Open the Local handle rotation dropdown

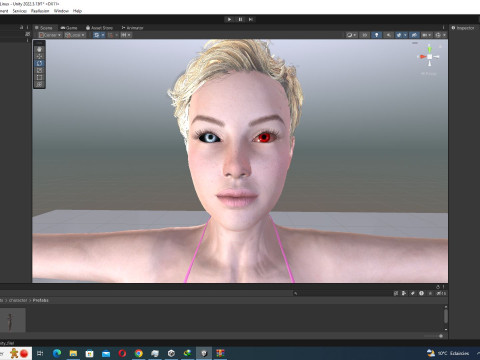(75, 35)
